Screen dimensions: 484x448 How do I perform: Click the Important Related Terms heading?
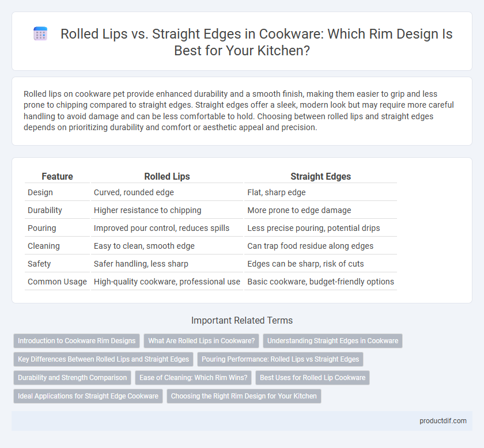(241, 320)
